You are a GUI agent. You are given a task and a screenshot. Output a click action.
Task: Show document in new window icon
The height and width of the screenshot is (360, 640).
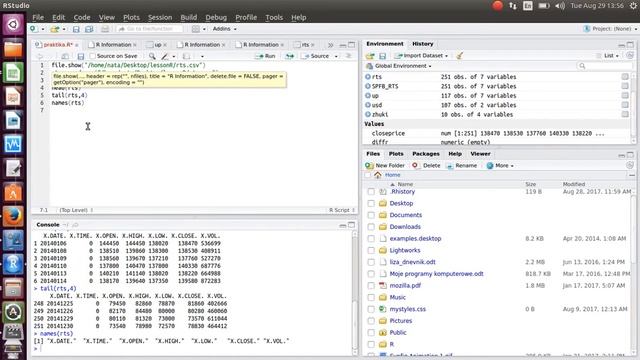[x=65, y=56]
